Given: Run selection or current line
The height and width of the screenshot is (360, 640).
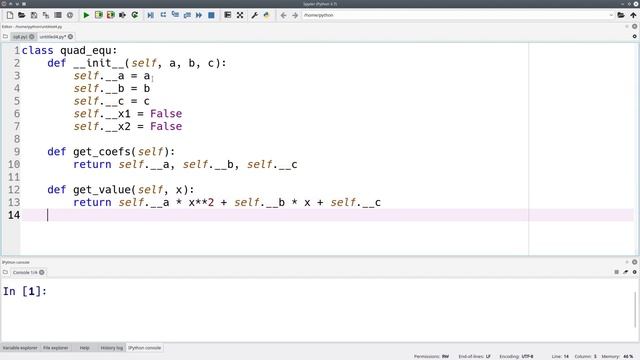Looking at the screenshot, I should 122,15.
